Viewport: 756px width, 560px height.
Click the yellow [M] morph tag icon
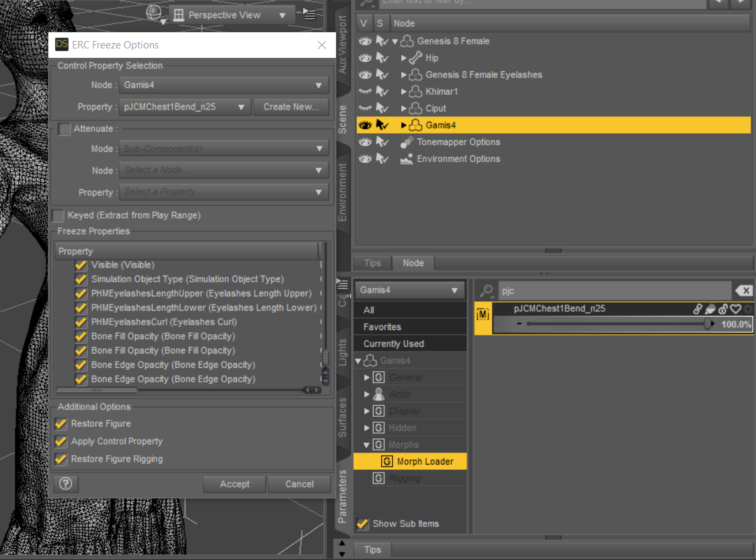482,315
